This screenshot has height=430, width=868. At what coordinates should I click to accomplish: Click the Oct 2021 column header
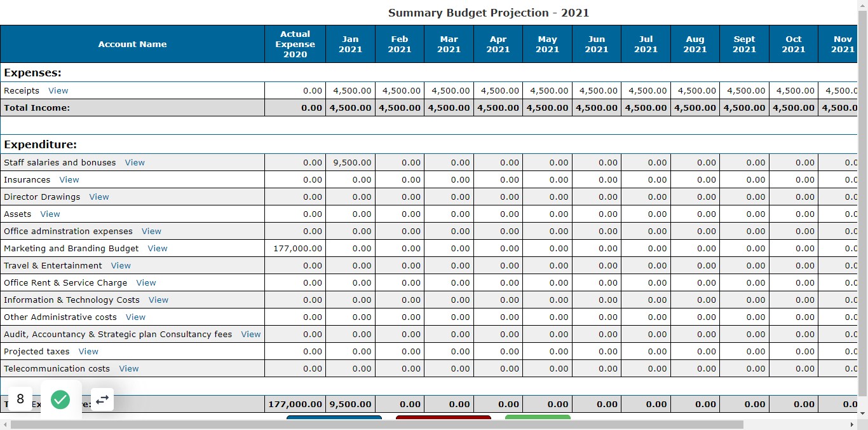[794, 44]
